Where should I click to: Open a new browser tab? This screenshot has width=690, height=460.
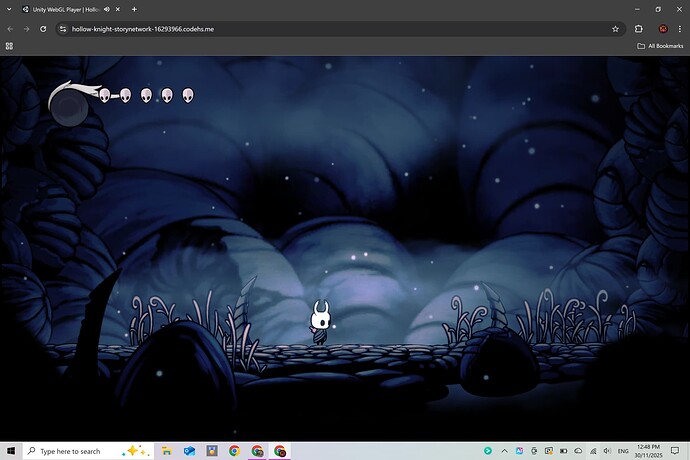pos(134,9)
